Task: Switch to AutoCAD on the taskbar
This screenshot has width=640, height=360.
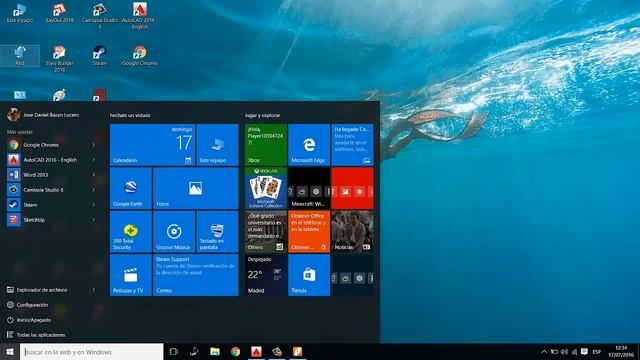Action: (x=256, y=352)
